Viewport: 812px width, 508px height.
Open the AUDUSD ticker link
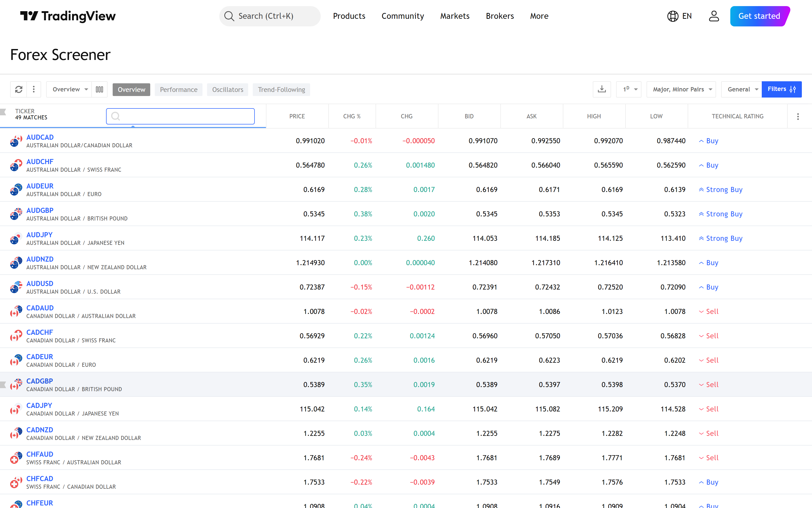click(40, 283)
